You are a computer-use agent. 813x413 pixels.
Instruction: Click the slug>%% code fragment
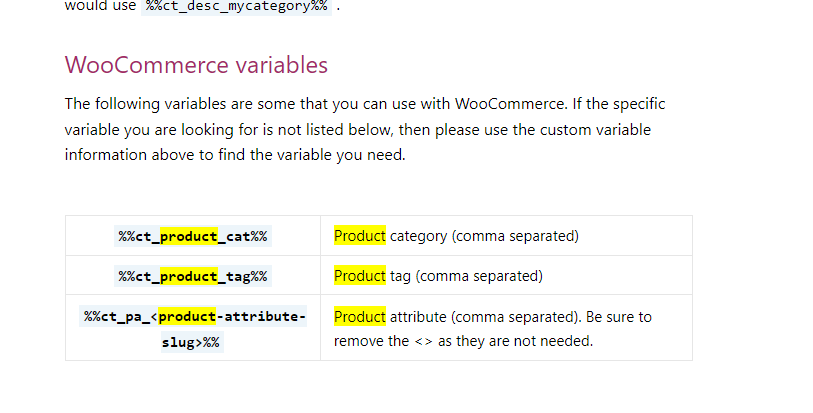click(x=192, y=342)
